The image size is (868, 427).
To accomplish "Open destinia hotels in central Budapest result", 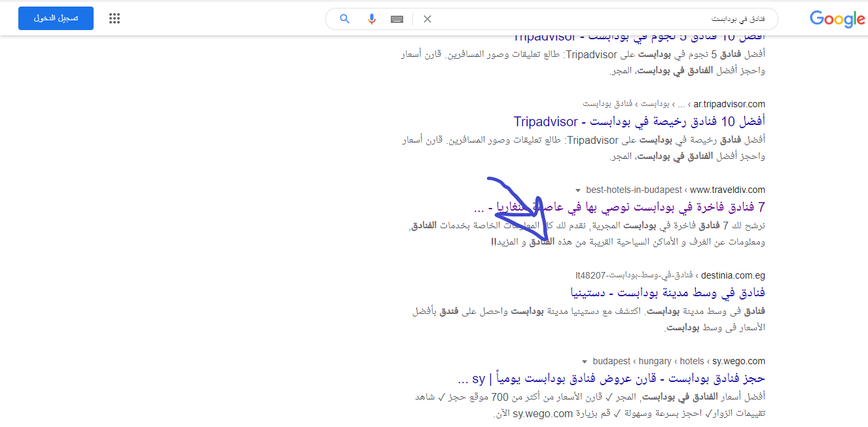I will click(668, 292).
